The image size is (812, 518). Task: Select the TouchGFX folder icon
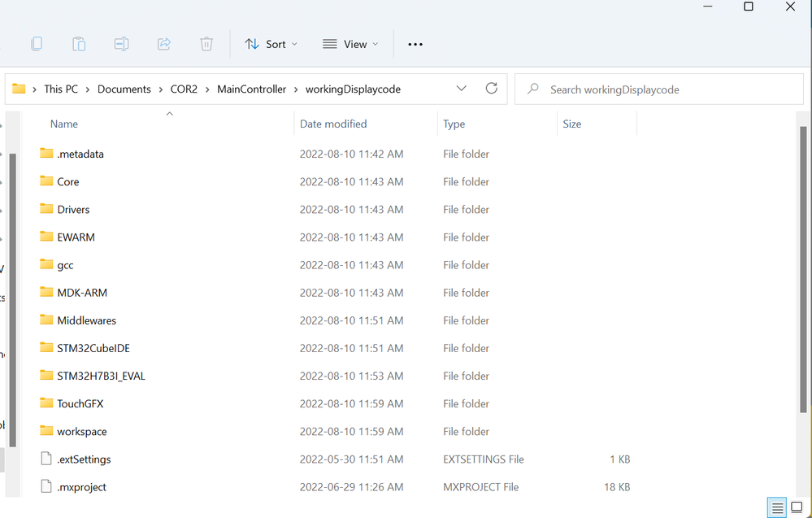[46, 403]
